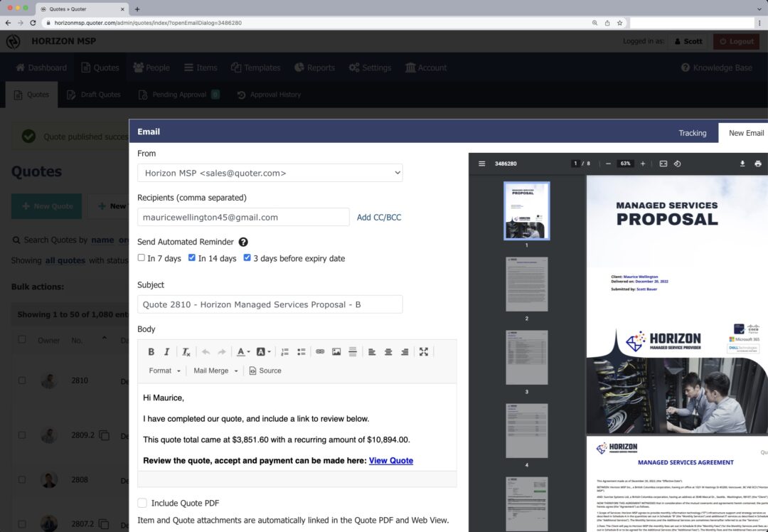Open the text color picker
768x532 pixels.
point(242,351)
